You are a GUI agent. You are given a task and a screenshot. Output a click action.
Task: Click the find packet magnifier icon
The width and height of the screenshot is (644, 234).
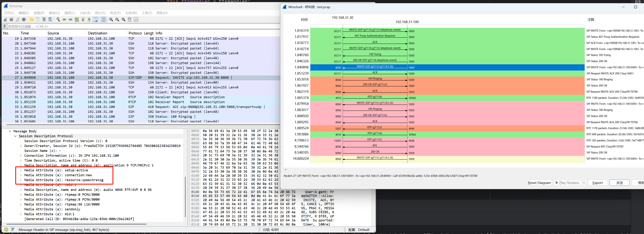[58, 19]
